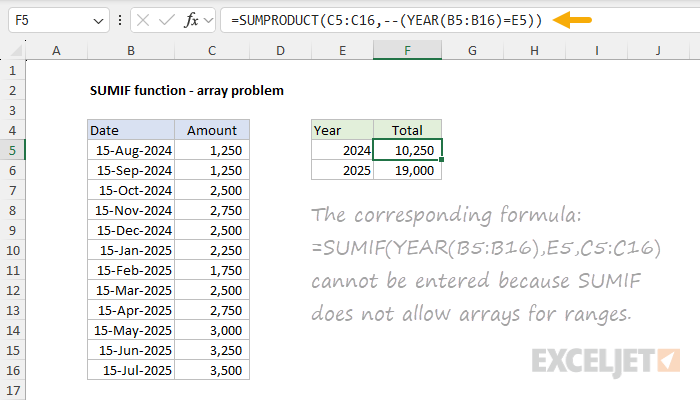Select column C header
This screenshot has width=700, height=400.
212,50
